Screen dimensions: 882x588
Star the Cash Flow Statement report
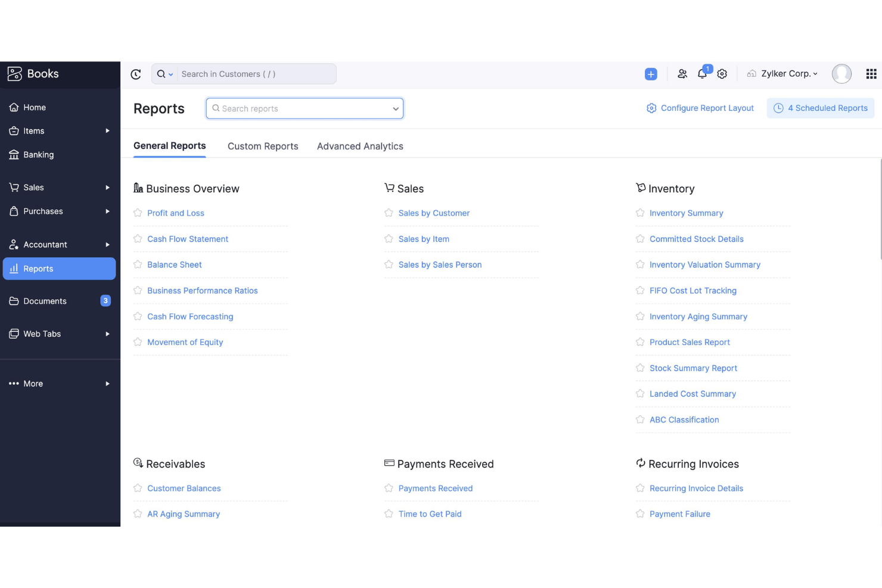click(x=138, y=239)
